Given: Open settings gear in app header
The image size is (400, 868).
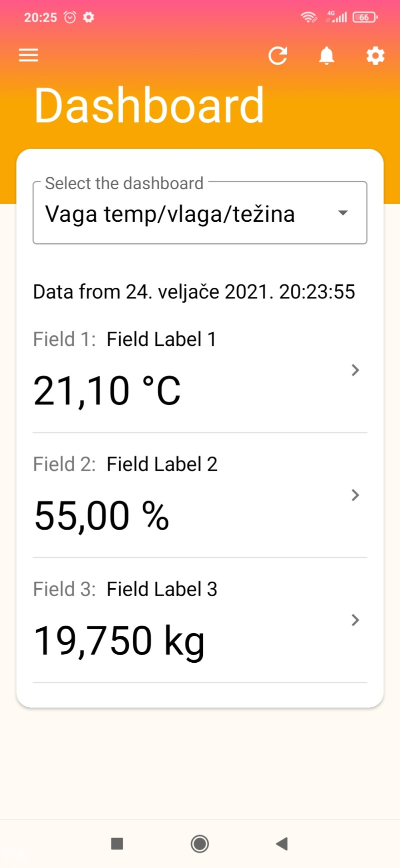Looking at the screenshot, I should (x=375, y=56).
